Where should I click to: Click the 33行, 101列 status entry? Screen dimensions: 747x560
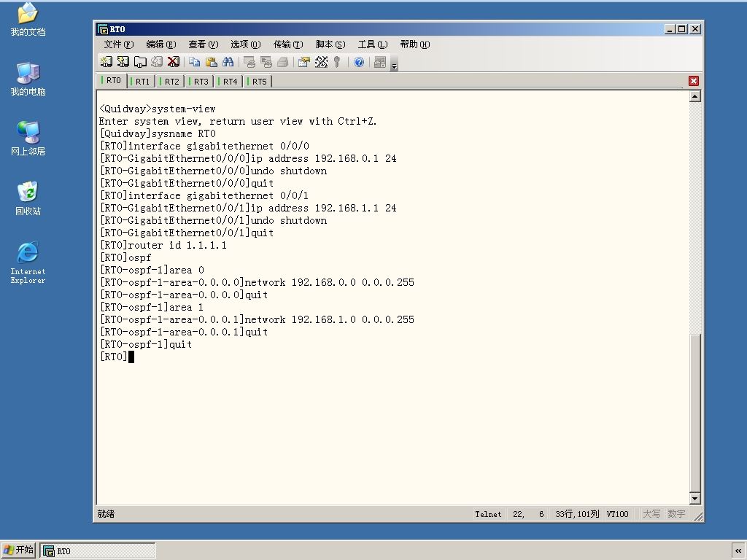577,514
